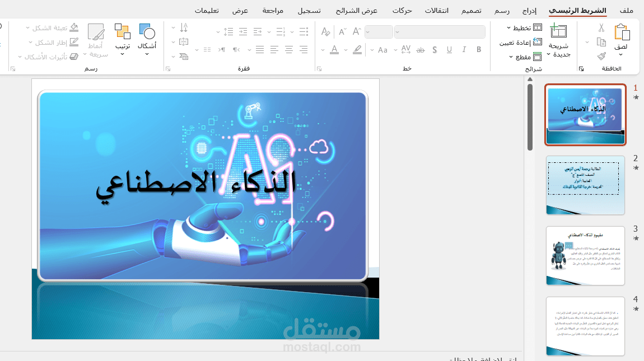Click the Layout (تخطيط) icon

(x=538, y=27)
